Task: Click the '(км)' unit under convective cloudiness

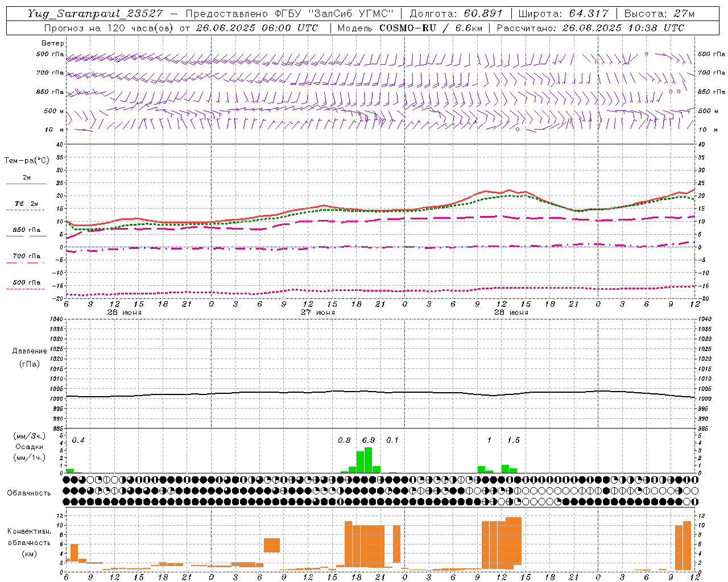Action: [x=29, y=554]
